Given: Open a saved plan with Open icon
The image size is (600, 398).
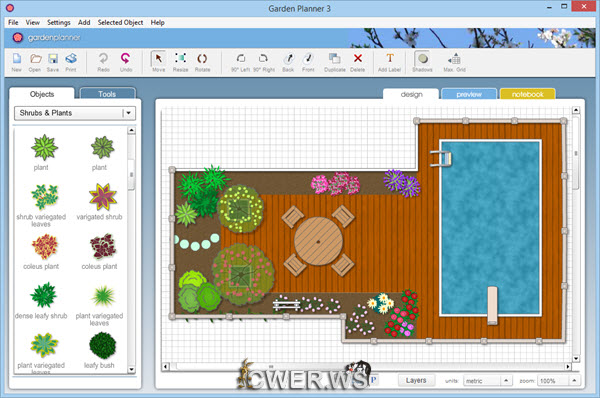Looking at the screenshot, I should [35, 62].
